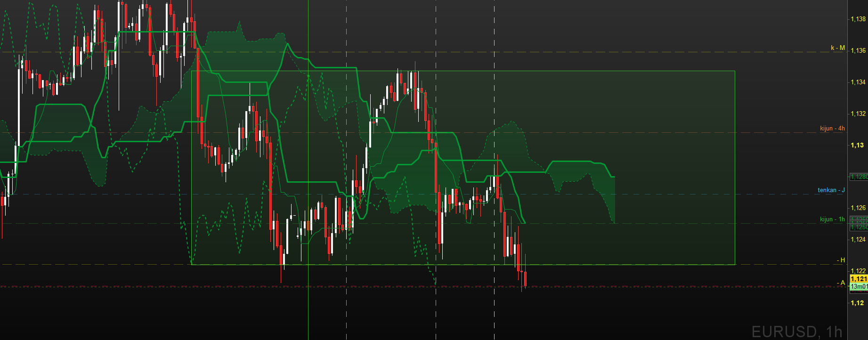The image size is (868, 340).
Task: Click the '- A' horizontal line label
Action: coord(841,283)
